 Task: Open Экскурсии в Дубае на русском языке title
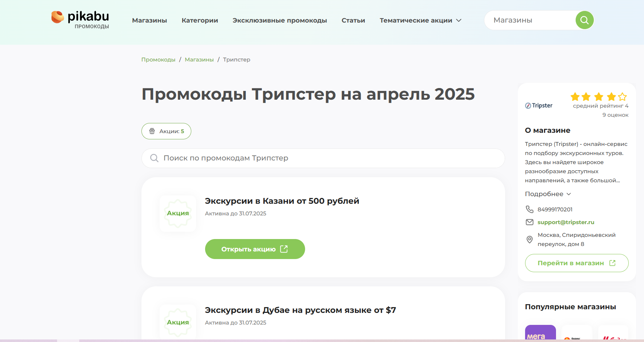(300, 310)
